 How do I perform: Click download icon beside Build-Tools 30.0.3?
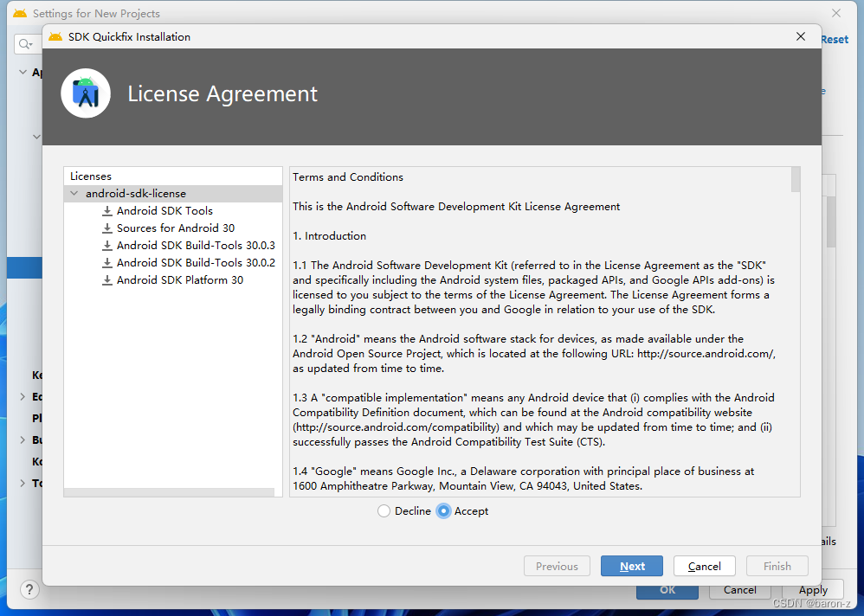tap(107, 246)
